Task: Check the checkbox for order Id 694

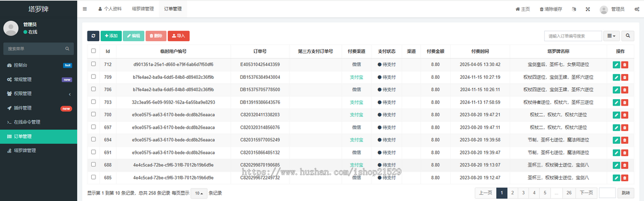Action: pos(93,140)
